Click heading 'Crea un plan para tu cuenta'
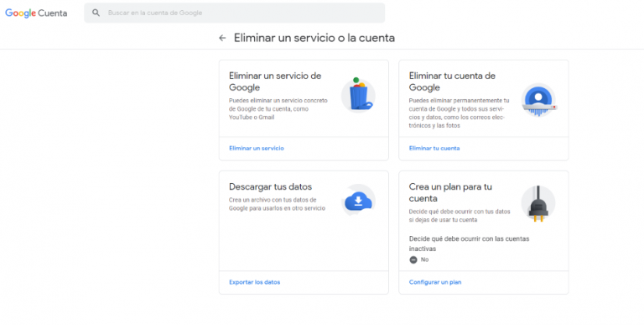644x325 pixels. (450, 192)
